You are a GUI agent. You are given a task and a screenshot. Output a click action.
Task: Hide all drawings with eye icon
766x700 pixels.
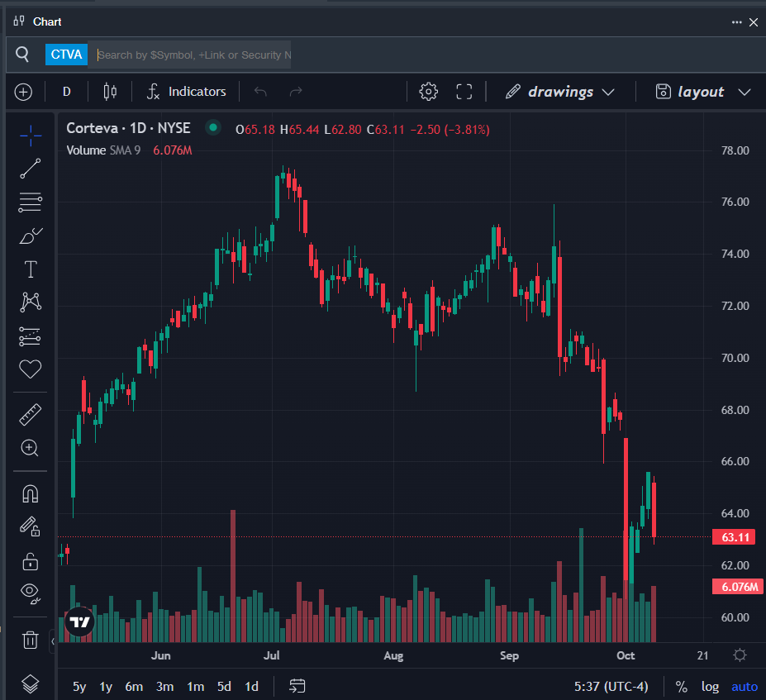31,592
